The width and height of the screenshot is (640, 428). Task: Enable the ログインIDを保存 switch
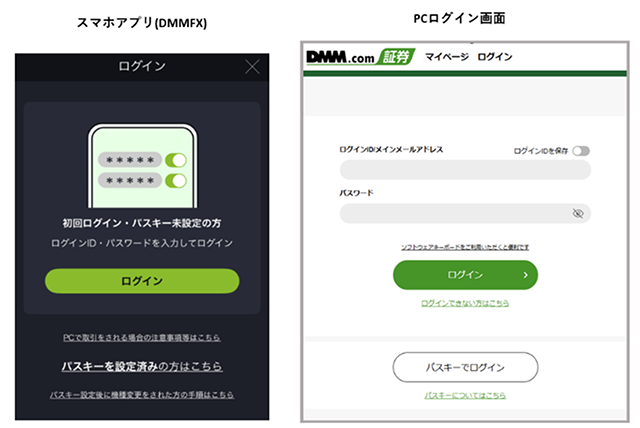(581, 151)
